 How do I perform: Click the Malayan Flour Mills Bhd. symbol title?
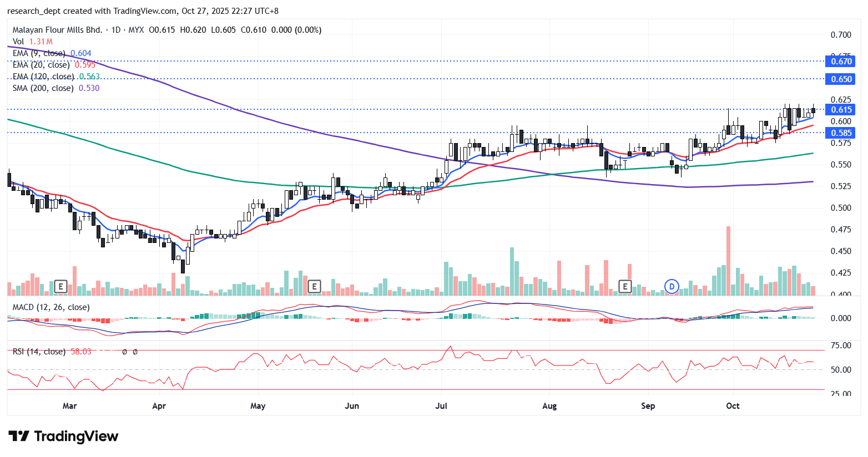[58, 30]
